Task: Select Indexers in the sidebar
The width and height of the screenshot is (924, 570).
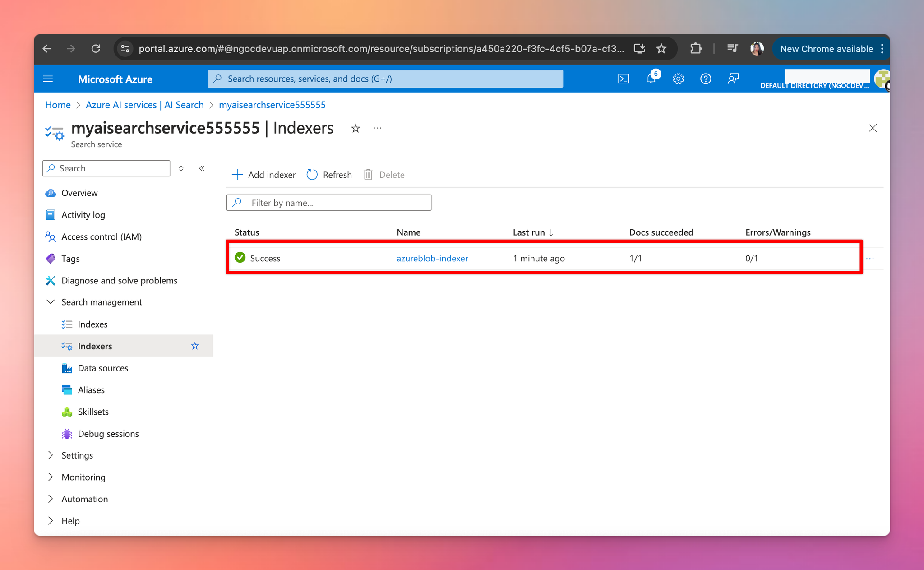Action: click(x=95, y=346)
